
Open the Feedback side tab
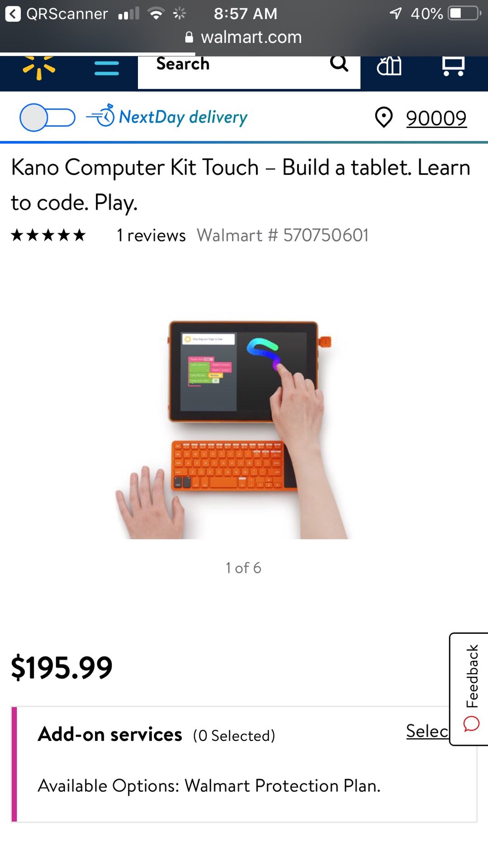click(x=469, y=689)
